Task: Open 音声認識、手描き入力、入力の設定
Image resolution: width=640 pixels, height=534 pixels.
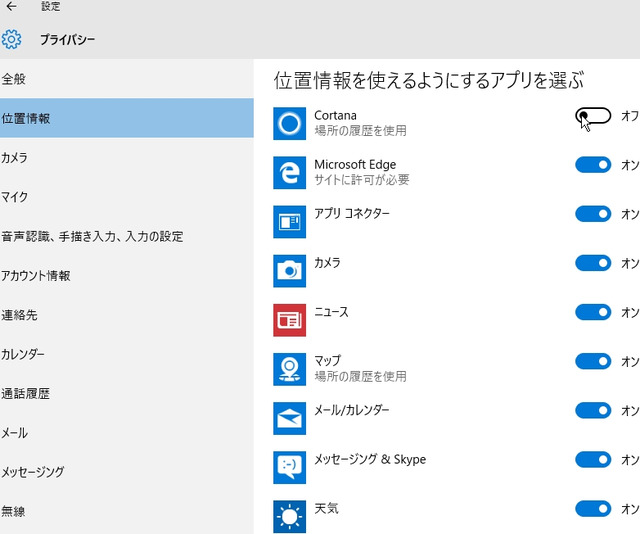Action: coord(127,236)
